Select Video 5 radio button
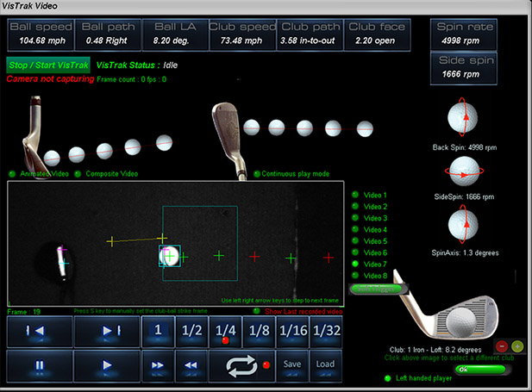 click(x=355, y=240)
